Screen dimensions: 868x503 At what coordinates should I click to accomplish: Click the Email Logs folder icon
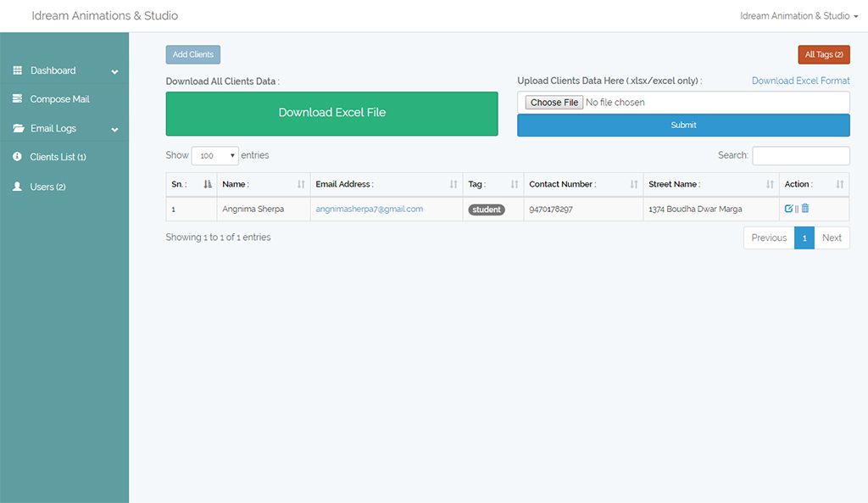coord(19,128)
